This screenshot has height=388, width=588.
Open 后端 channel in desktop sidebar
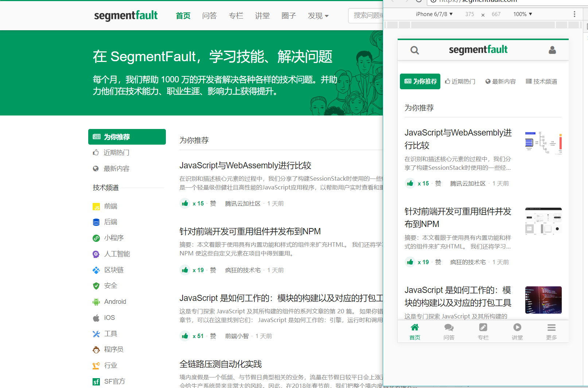(105, 222)
